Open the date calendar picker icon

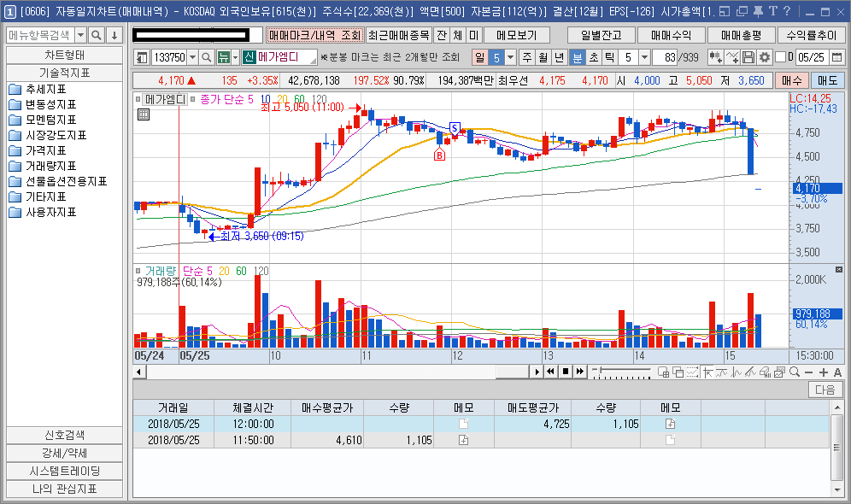836,57
